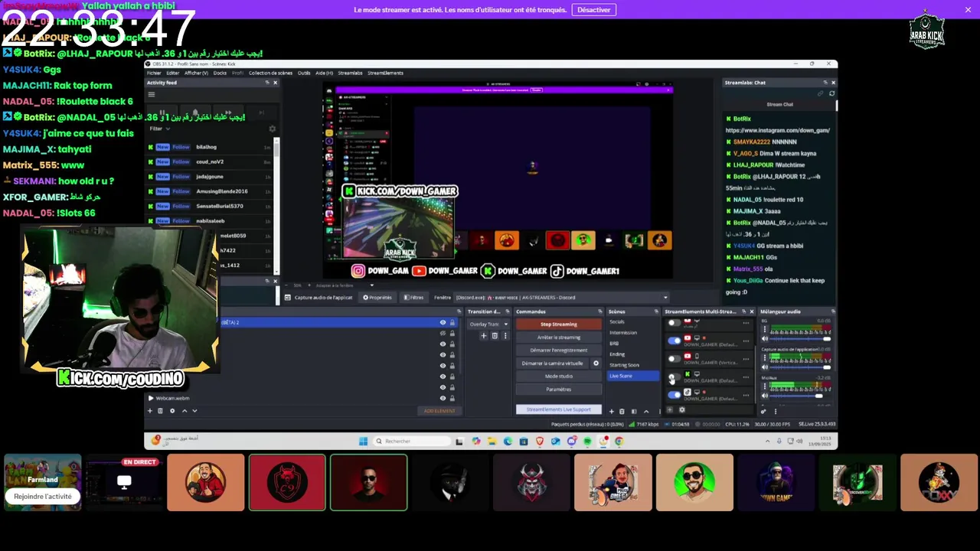Enable YouTube DOWN_GAMER (Vertical) multi-stream toggle
980x551 pixels.
tap(674, 358)
